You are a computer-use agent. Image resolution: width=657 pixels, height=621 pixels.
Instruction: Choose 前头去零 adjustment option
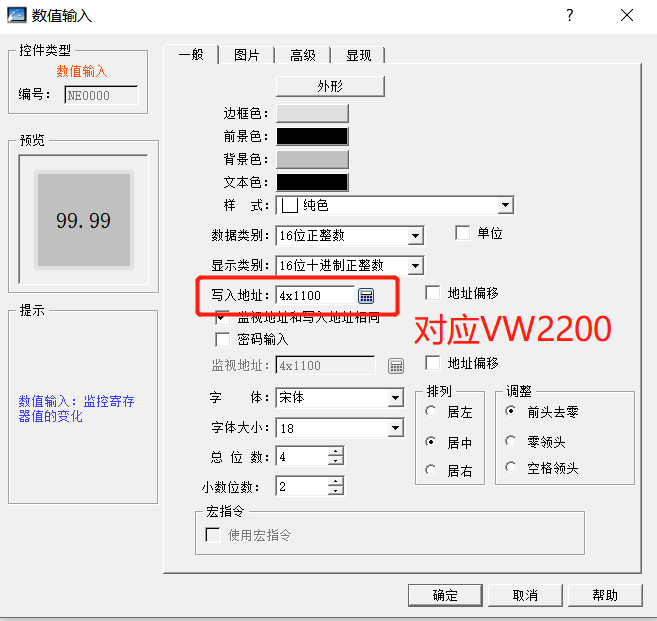point(511,411)
